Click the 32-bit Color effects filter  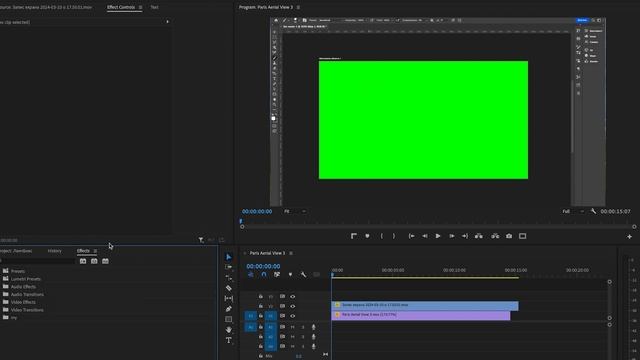click(94, 261)
